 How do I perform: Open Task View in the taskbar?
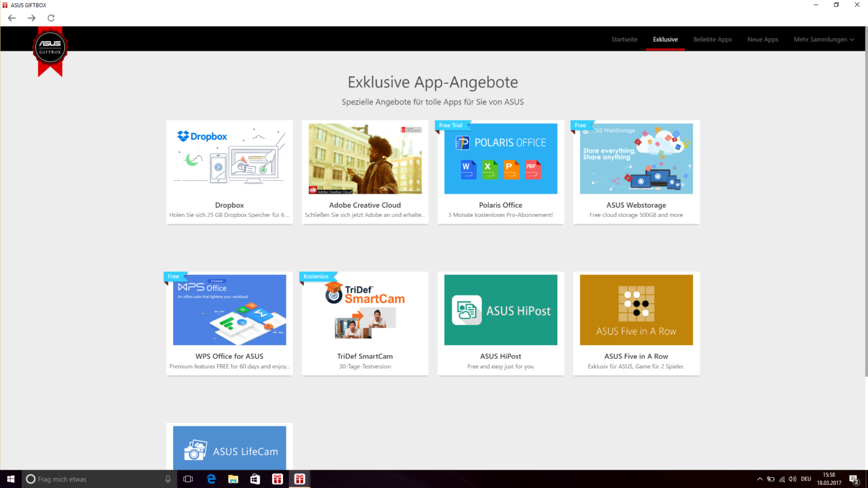pos(188,479)
